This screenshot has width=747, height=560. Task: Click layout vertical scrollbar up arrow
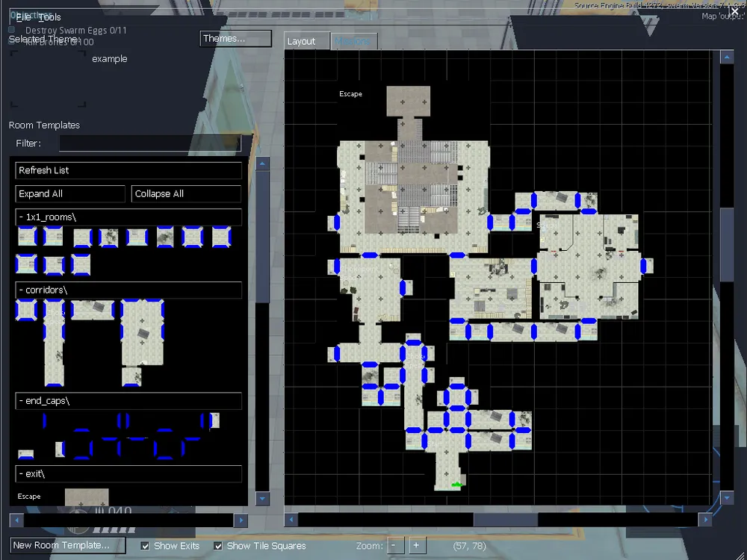[x=727, y=57]
